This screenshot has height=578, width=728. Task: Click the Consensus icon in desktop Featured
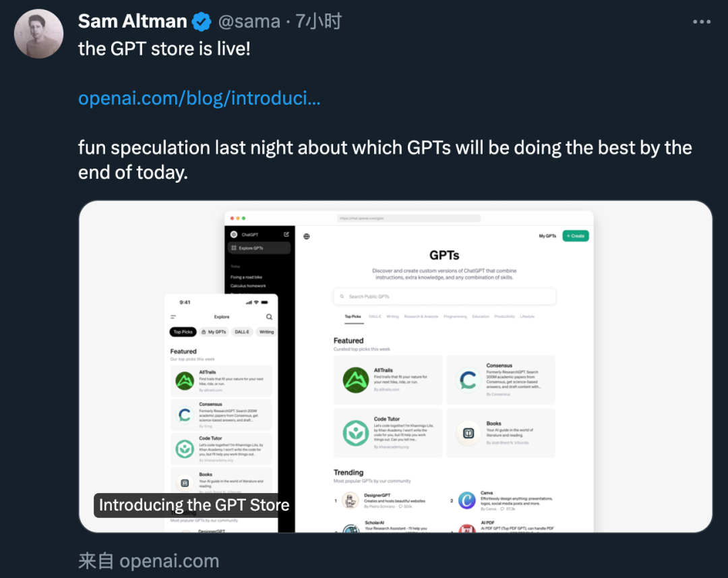468,380
